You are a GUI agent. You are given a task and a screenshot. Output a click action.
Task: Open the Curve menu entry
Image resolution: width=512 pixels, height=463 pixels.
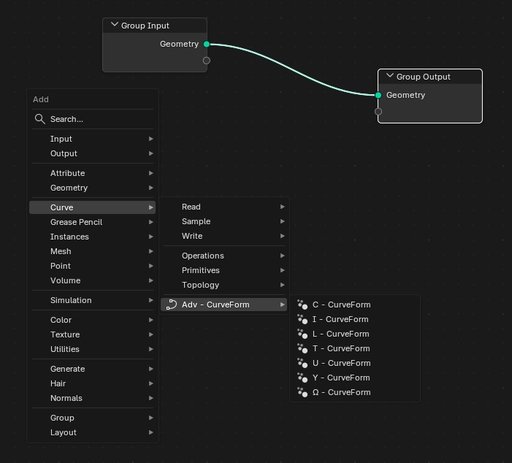[x=92, y=207]
